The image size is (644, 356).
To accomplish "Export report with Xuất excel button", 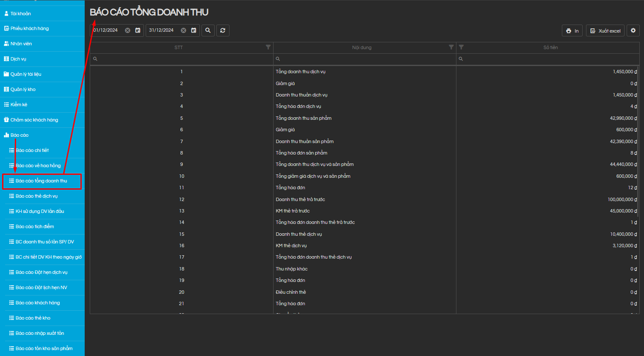I will coord(605,31).
